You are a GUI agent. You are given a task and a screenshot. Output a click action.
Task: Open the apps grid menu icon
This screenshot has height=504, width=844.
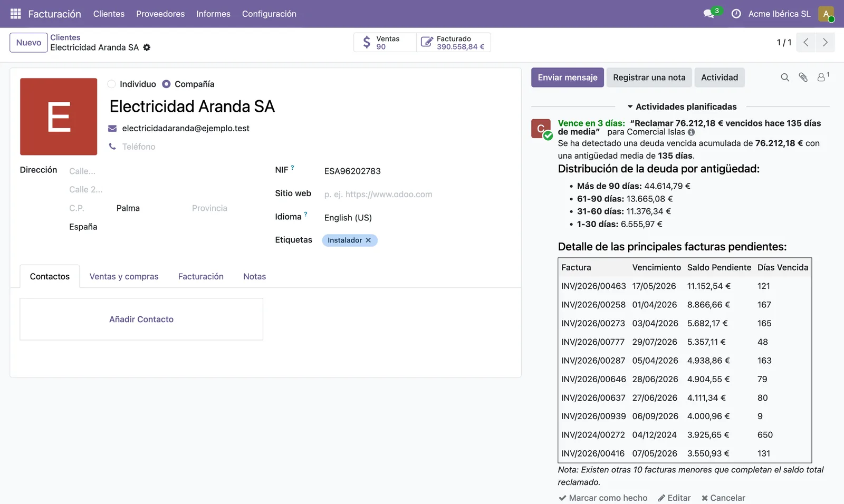16,14
